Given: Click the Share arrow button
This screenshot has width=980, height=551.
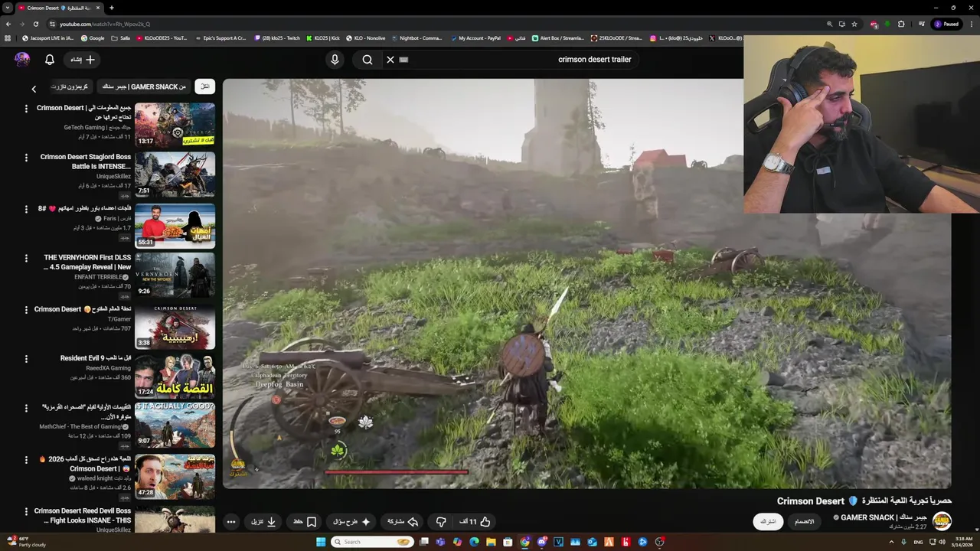Looking at the screenshot, I should [x=403, y=522].
